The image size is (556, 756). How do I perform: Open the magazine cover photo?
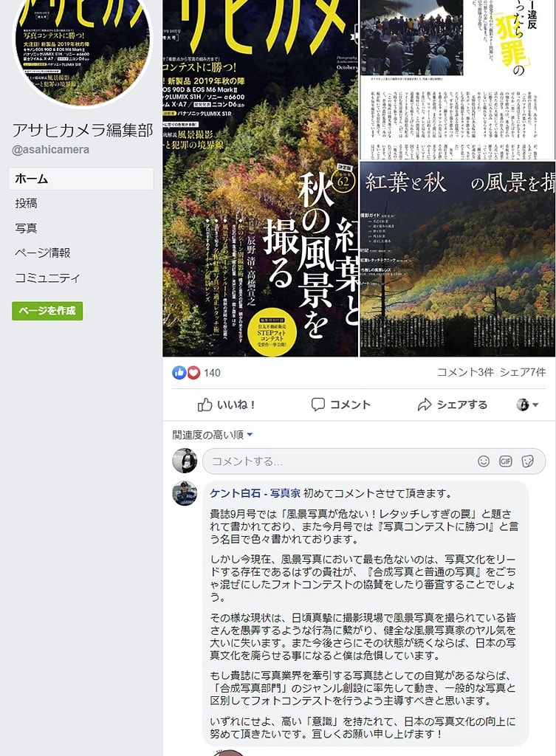pos(261,179)
